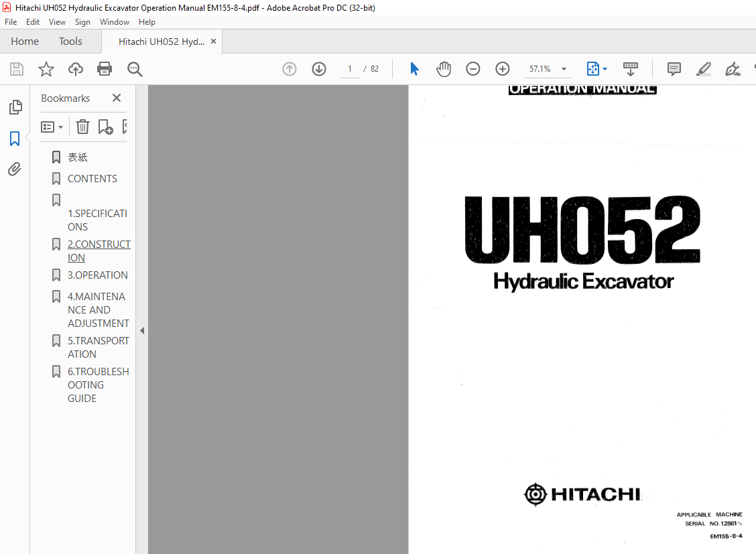Open the fit page options dropdown arrow

[605, 69]
